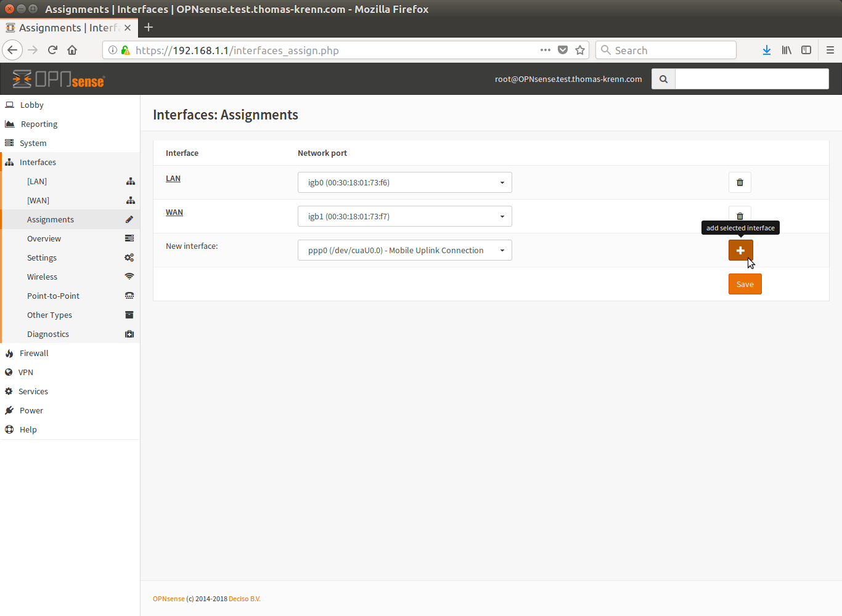
Task: Follow the WAN interface link
Action: point(174,213)
